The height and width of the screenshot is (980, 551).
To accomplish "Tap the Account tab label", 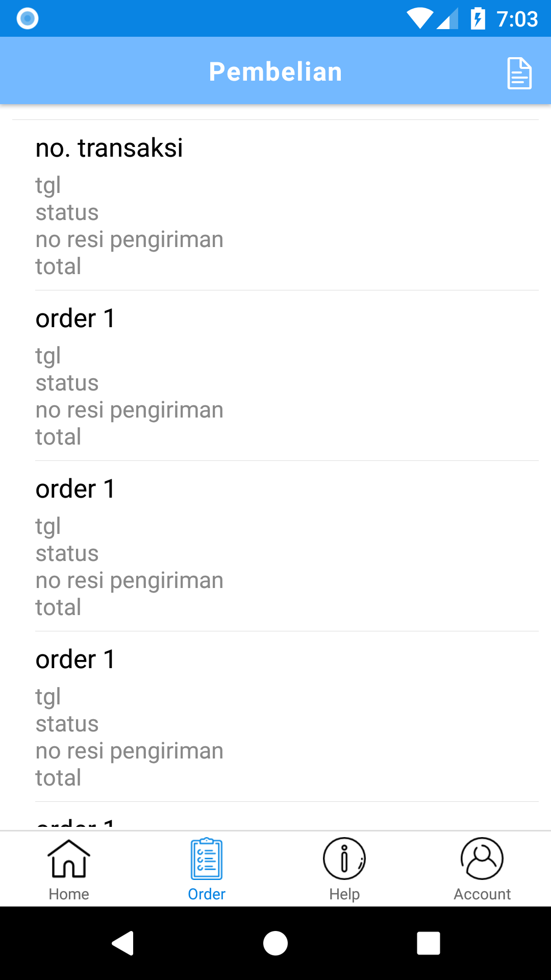I will click(x=482, y=894).
